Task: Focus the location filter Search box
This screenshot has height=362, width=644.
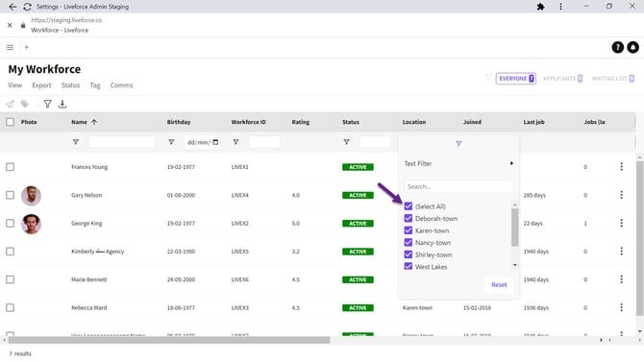Action: click(x=458, y=186)
